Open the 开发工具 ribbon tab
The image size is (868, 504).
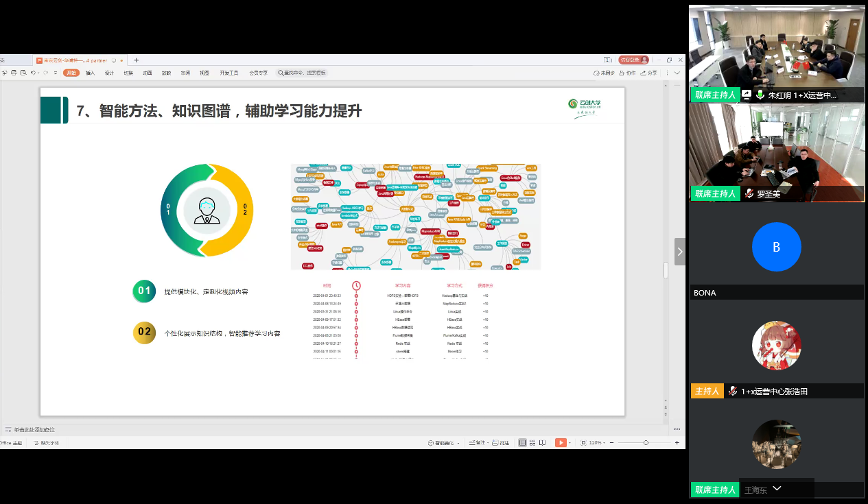point(229,73)
